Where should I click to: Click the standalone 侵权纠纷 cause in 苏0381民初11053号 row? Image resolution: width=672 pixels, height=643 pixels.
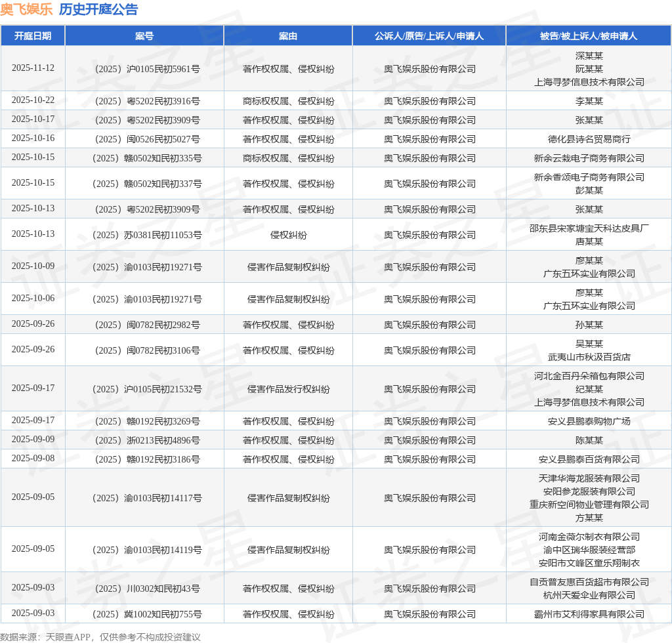tap(289, 235)
